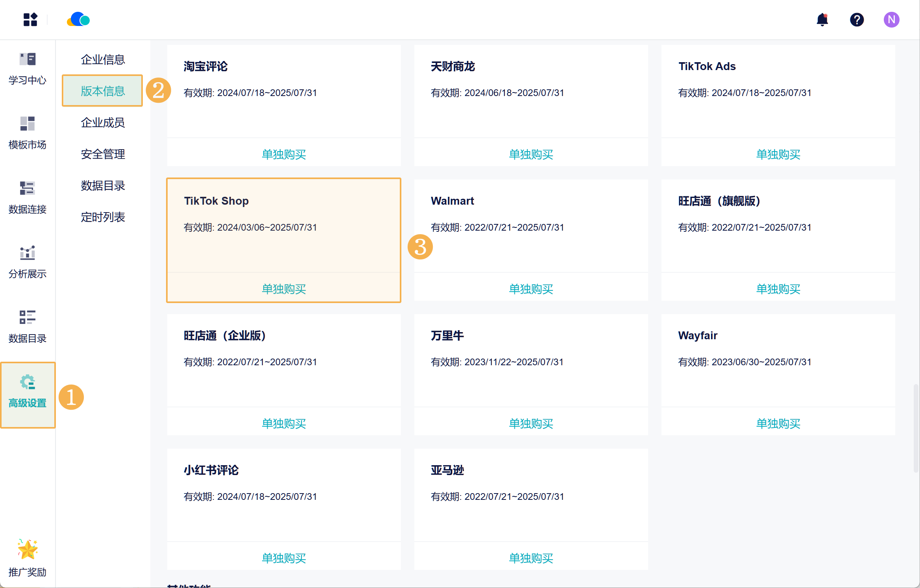The height and width of the screenshot is (588, 920).
Task: Open 分析展示 in the sidebar
Action: [x=28, y=263]
